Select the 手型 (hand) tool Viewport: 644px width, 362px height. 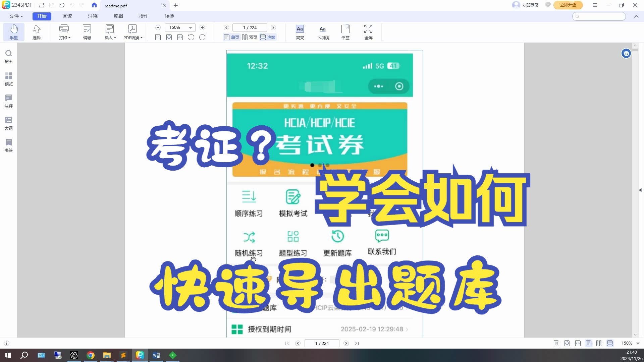point(14,32)
